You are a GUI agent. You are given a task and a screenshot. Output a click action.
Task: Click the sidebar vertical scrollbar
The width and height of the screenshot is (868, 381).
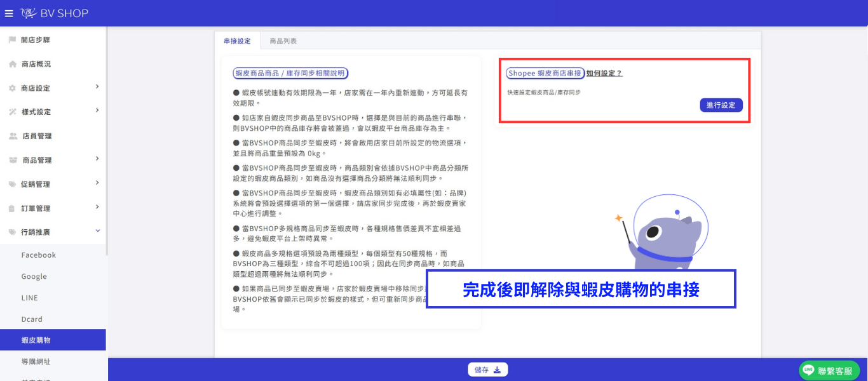pos(107,140)
